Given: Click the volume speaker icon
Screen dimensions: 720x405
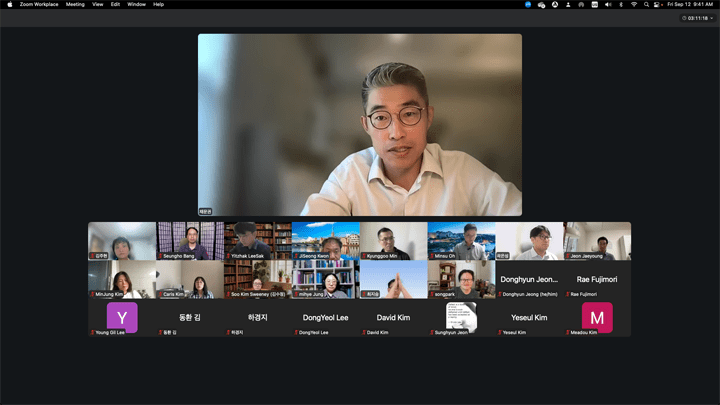Looking at the screenshot, I should [x=607, y=4].
